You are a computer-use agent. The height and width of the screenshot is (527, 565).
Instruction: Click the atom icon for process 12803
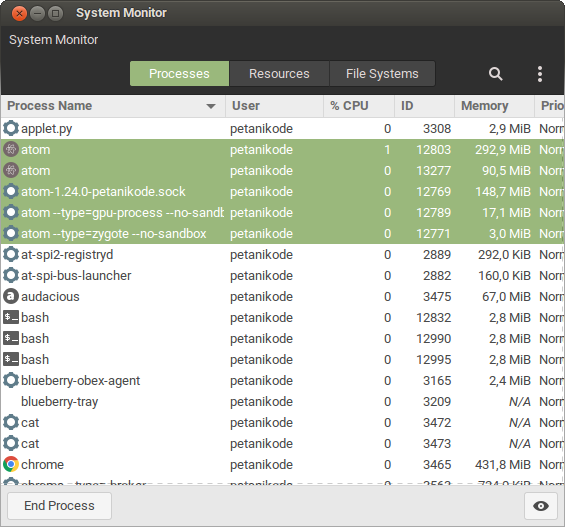pyautogui.click(x=11, y=149)
